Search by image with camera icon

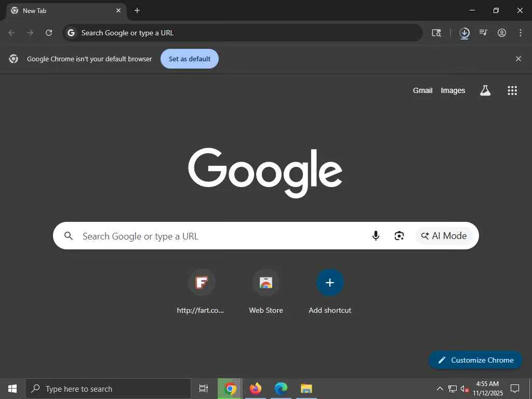pos(400,235)
